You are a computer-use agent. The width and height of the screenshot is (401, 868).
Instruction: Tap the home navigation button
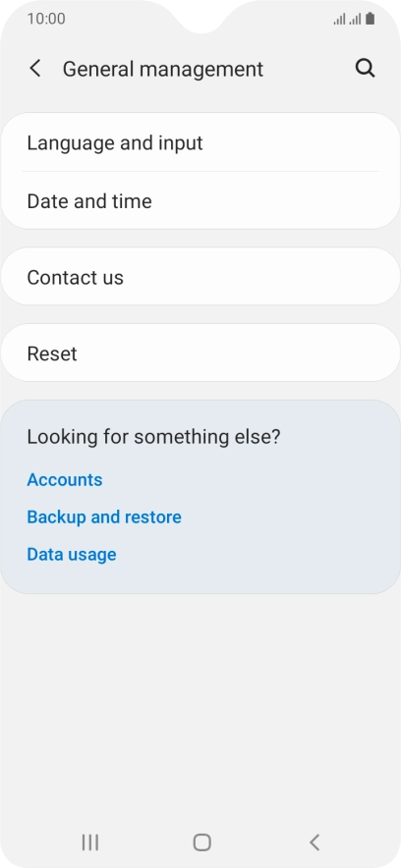coord(201,842)
